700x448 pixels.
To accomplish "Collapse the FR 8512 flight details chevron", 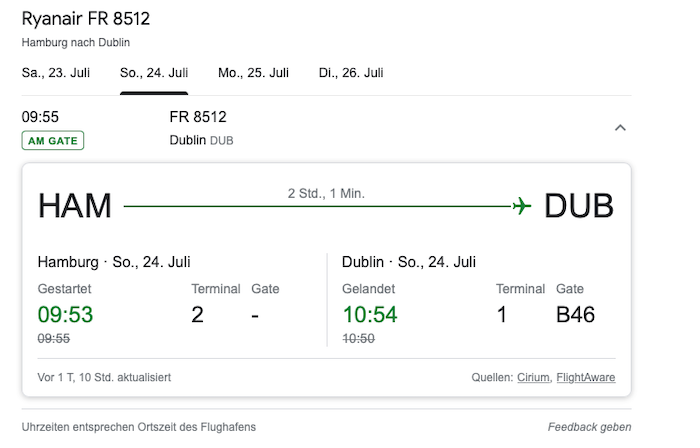I will pos(620,128).
